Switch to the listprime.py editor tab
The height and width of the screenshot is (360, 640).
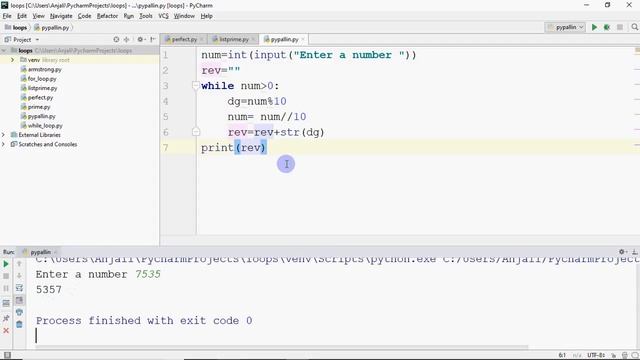pyautogui.click(x=233, y=40)
